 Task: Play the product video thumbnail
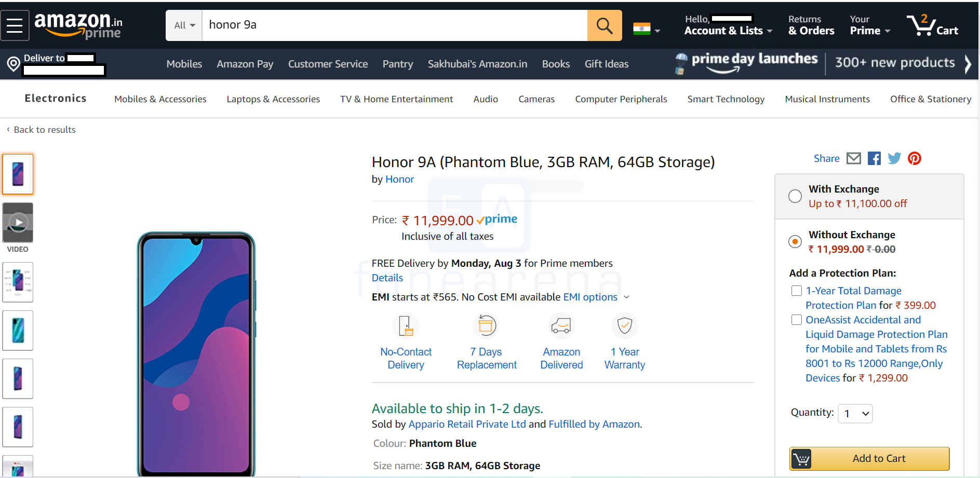[x=18, y=223]
